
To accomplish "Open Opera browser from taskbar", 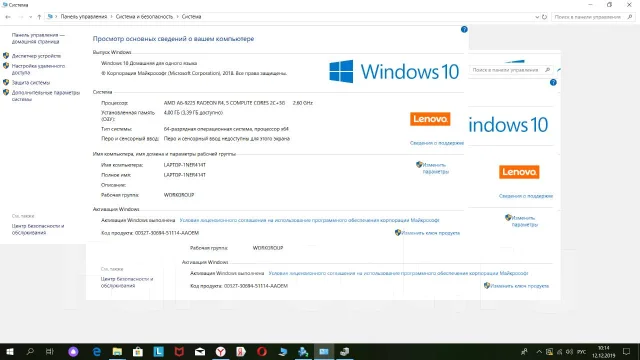I will click(x=262, y=351).
